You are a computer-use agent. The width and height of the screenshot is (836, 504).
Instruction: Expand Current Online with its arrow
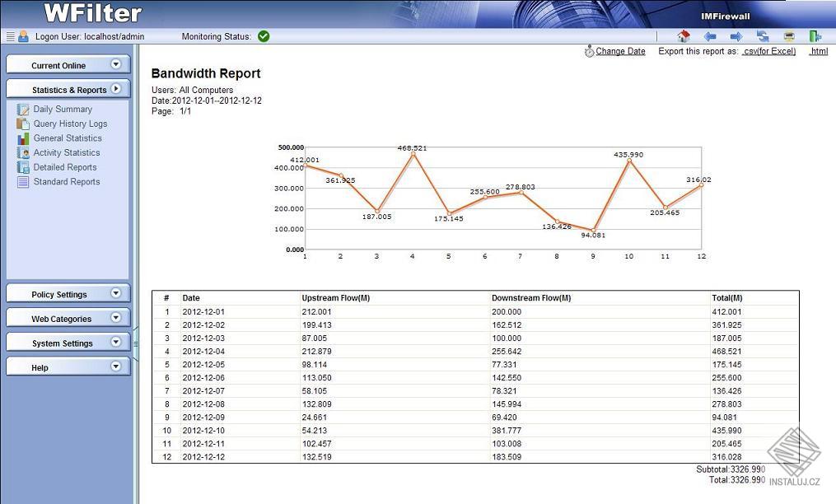click(x=115, y=64)
